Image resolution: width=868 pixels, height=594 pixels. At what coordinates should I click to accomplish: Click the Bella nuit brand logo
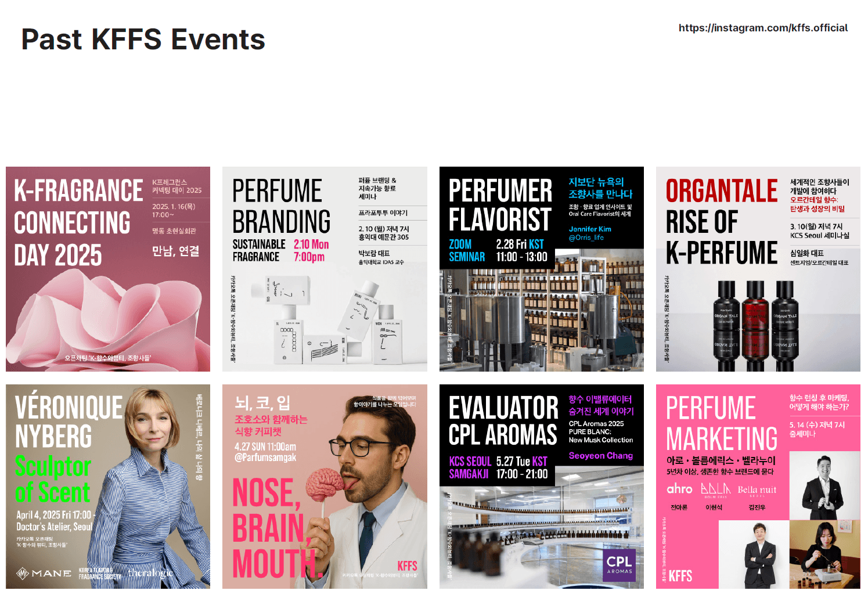(x=757, y=491)
